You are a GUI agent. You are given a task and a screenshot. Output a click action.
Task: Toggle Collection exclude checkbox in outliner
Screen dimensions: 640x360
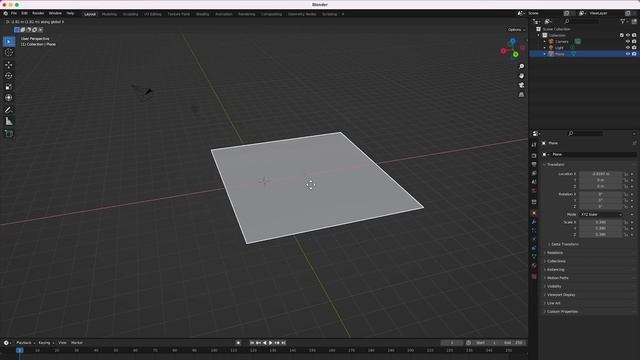pos(622,36)
